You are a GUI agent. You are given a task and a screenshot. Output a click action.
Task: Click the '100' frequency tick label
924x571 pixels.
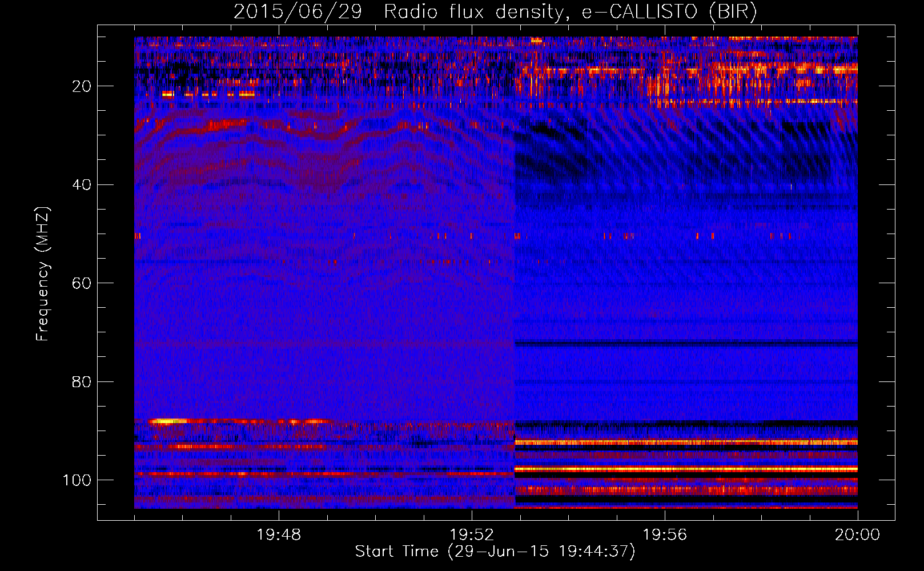point(78,480)
